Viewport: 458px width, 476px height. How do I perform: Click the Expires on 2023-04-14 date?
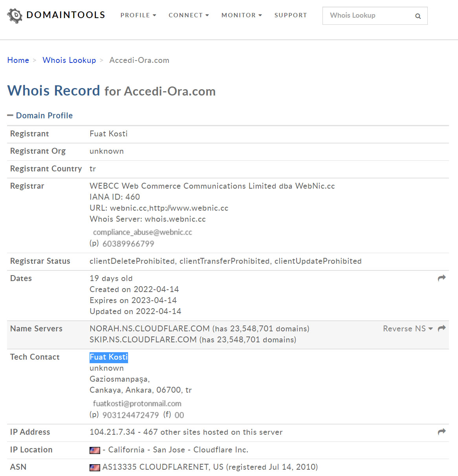point(133,300)
